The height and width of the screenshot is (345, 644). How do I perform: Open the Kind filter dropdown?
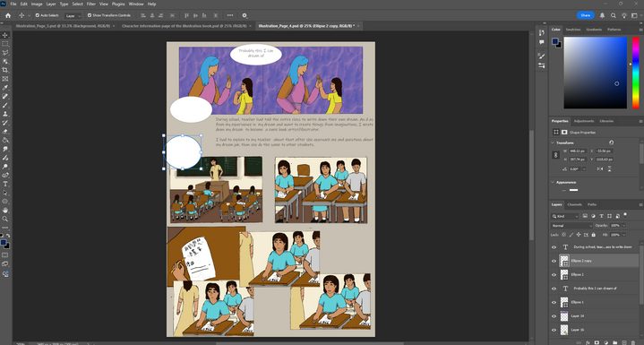point(565,216)
